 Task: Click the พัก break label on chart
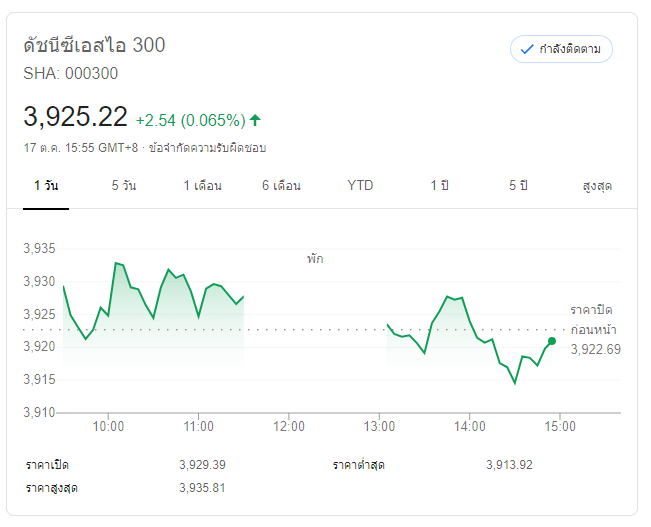(315, 259)
